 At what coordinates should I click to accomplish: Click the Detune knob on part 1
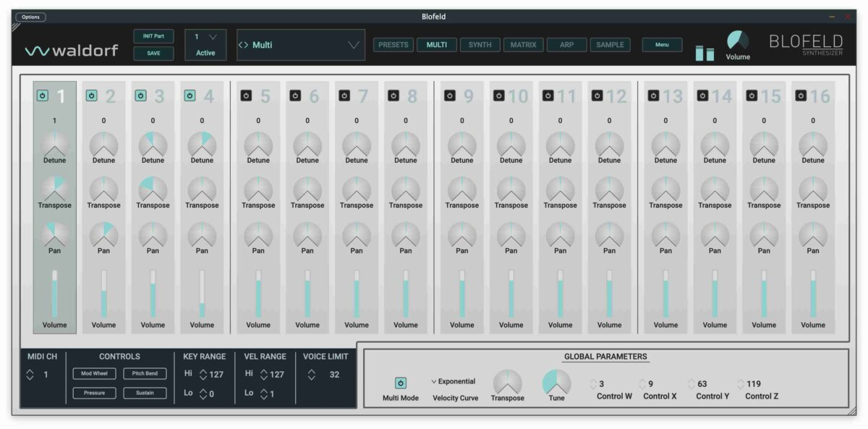coord(54,144)
